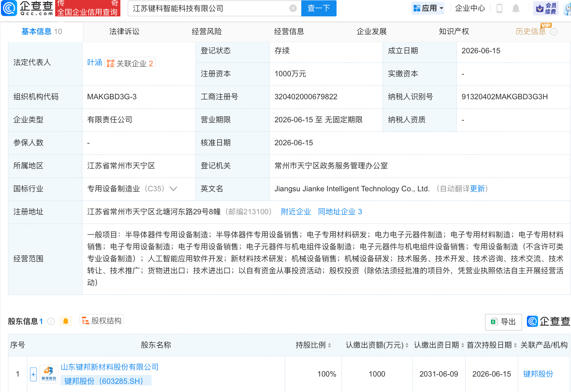Click the English name Jiangsu Jianke text
The width and height of the screenshot is (571, 392).
tap(352, 189)
